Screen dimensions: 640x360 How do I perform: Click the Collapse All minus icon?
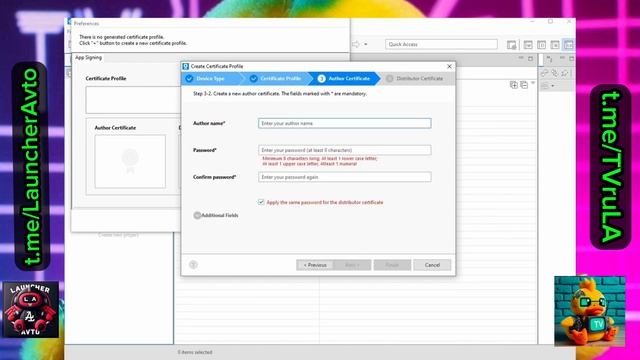524,85
